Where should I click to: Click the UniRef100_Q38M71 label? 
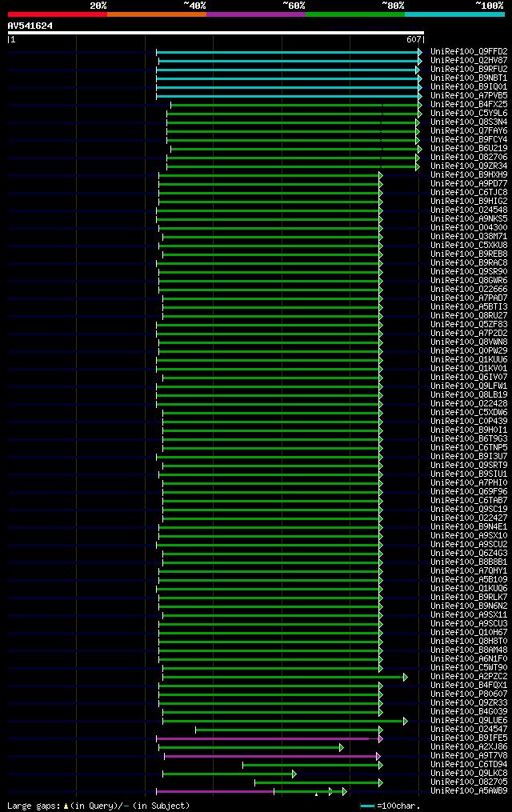pos(469,236)
